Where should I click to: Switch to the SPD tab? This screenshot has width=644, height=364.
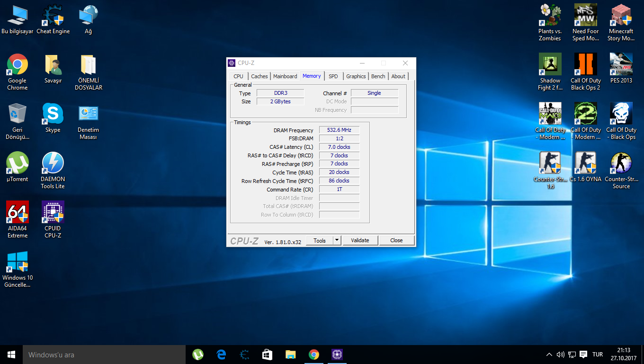(x=333, y=76)
